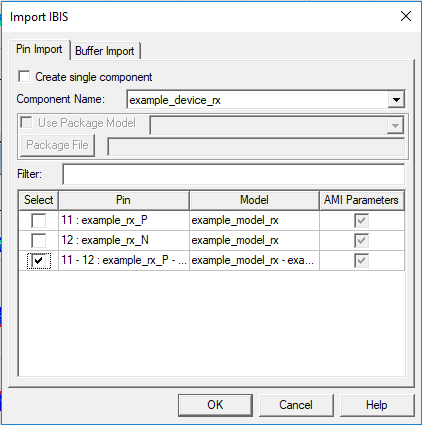The height and width of the screenshot is (425, 422).
Task: Select the '11 - 12 : example_rx_P - ...' pin cell
Action: tap(124, 260)
